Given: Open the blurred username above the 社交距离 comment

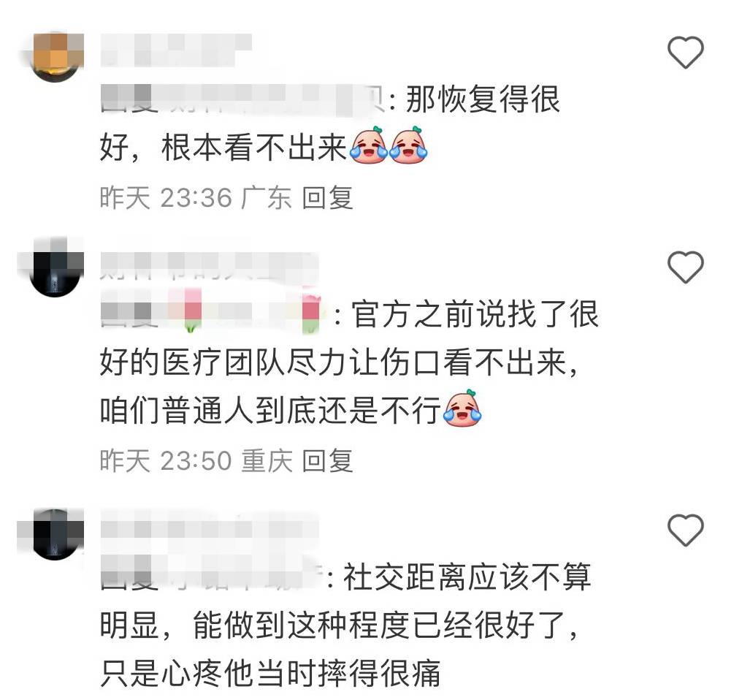Looking at the screenshot, I should pyautogui.click(x=209, y=527).
